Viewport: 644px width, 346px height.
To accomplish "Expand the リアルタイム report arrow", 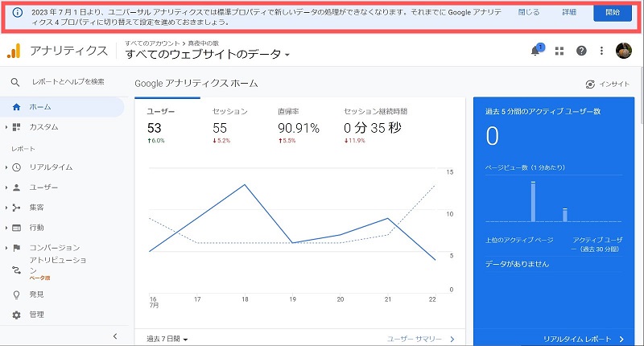I will (x=6, y=167).
